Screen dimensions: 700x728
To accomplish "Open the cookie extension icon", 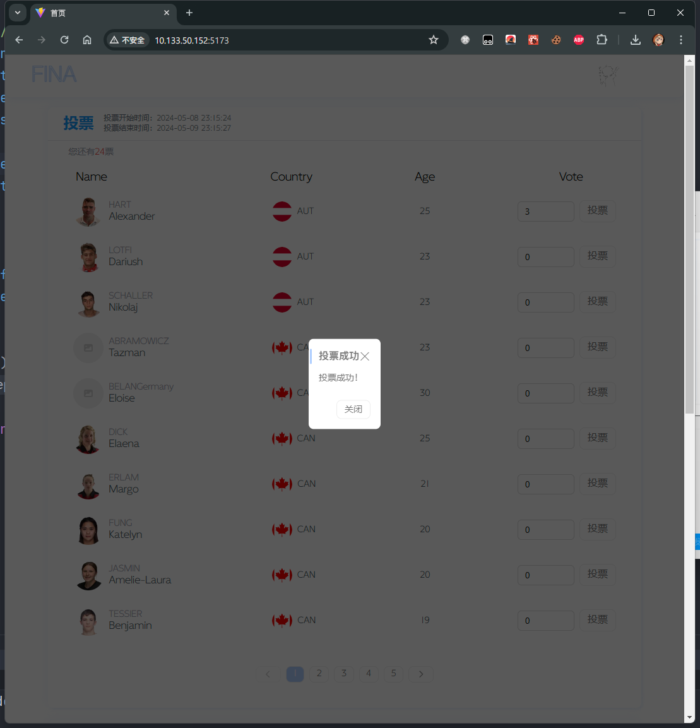I will 556,40.
